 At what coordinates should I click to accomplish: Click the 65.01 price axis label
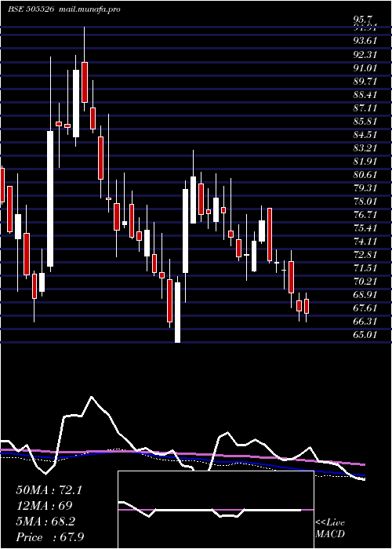(365, 335)
